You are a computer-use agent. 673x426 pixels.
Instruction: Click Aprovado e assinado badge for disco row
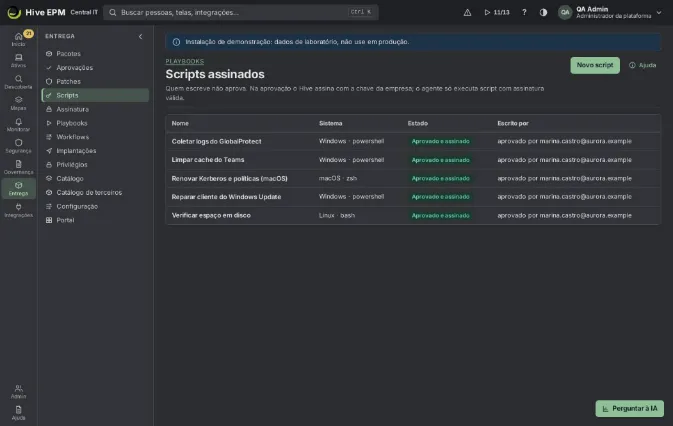point(440,216)
